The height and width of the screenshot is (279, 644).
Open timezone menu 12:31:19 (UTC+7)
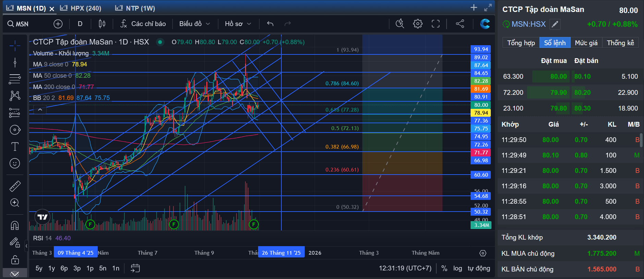[405, 268]
